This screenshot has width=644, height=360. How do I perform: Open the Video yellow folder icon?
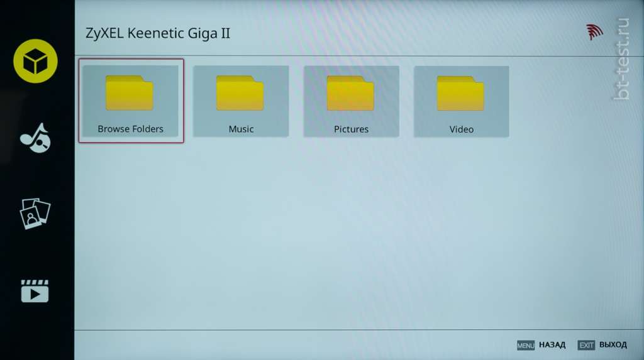point(461,93)
